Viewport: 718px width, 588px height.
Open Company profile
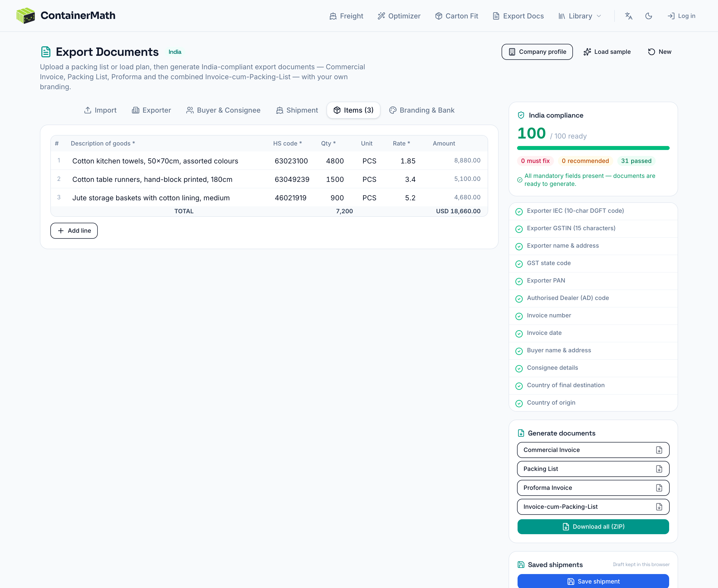[x=537, y=52]
